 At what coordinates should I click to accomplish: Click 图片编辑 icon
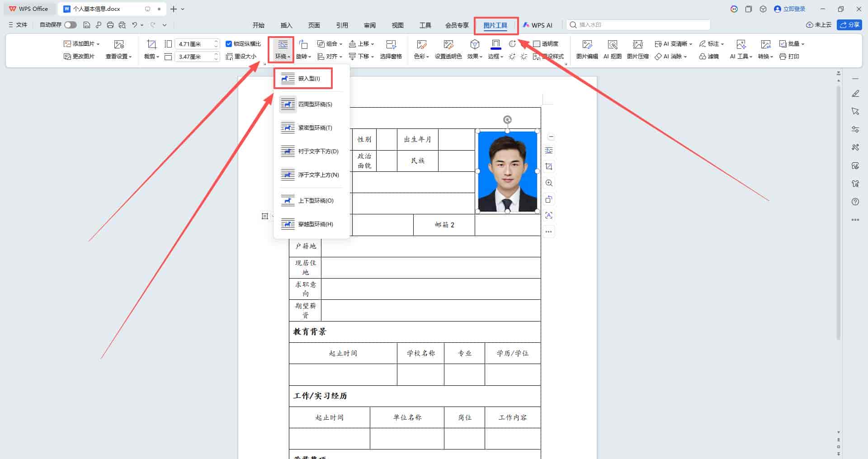coord(587,50)
